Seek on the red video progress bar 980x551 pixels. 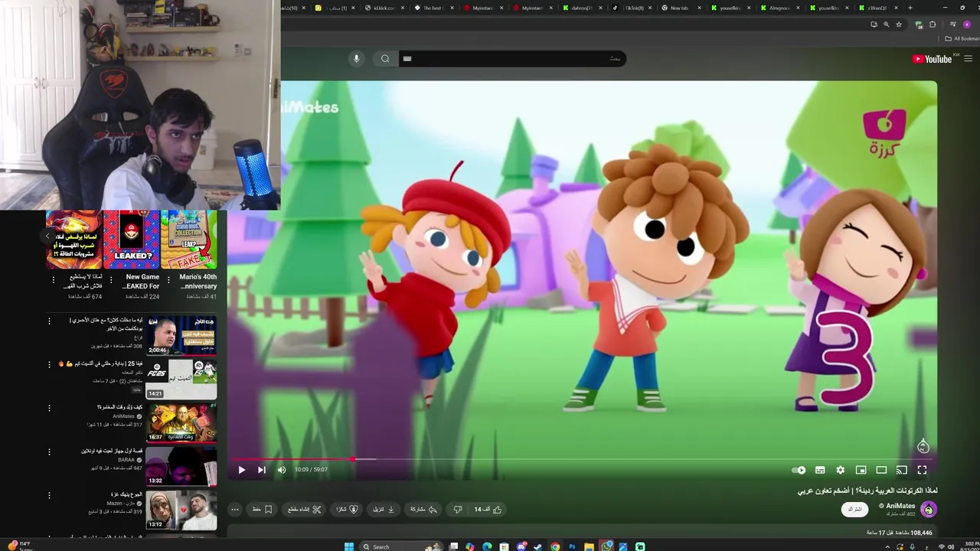582,459
